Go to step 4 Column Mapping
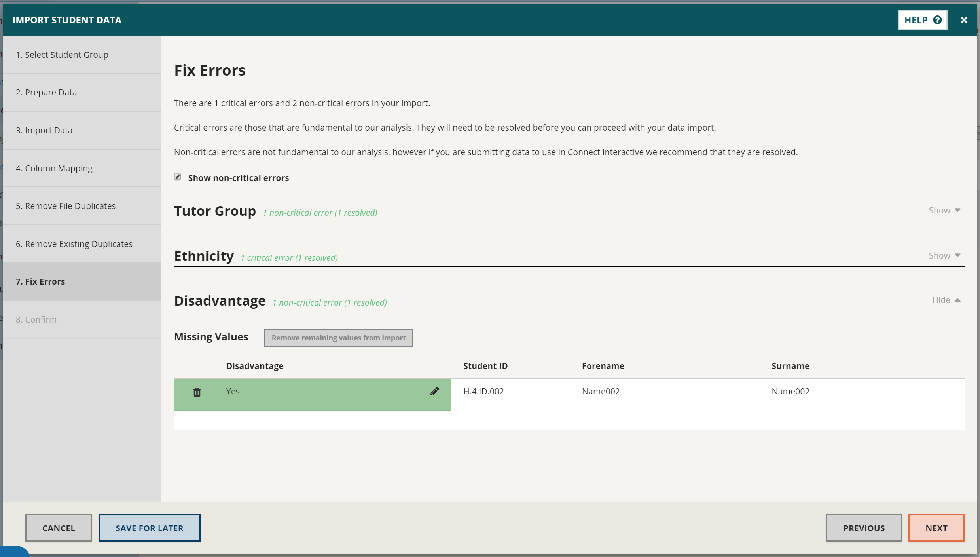The width and height of the screenshot is (980, 557). (82, 168)
